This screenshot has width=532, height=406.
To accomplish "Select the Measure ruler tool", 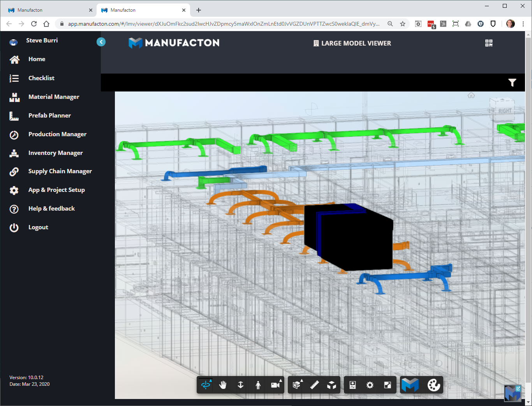I will point(314,385).
